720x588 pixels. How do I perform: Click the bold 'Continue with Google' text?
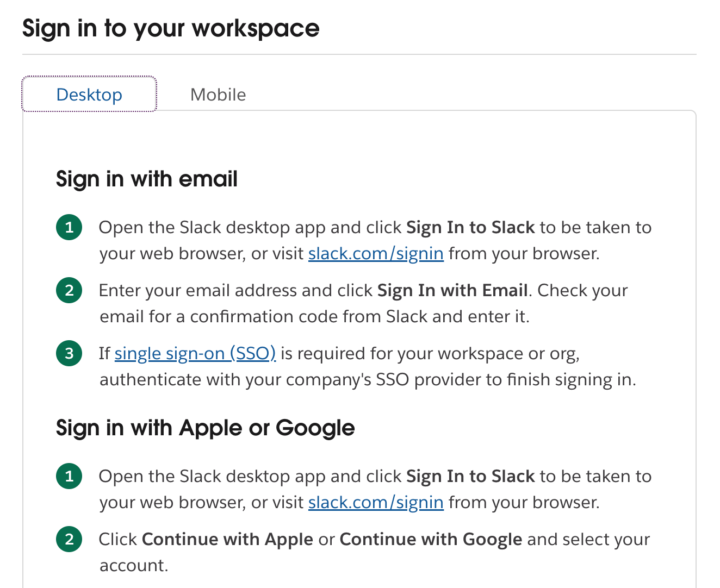click(431, 540)
